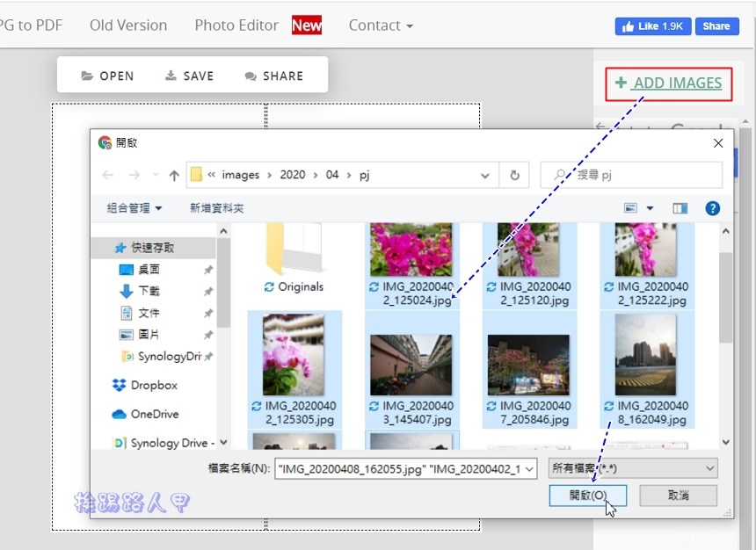Open the recent locations dropdown arrow
Image resolution: width=756 pixels, height=550 pixels.
click(x=156, y=175)
